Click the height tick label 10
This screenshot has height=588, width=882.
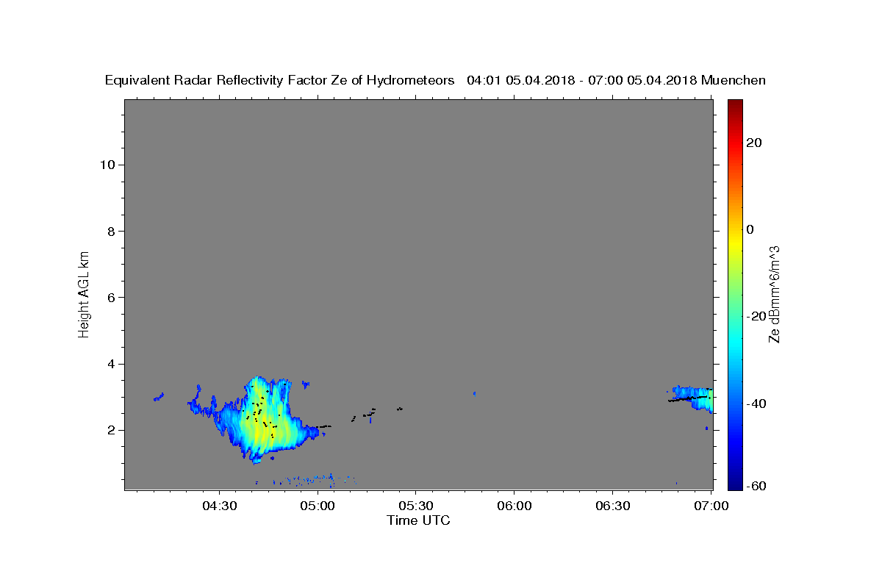pos(107,165)
